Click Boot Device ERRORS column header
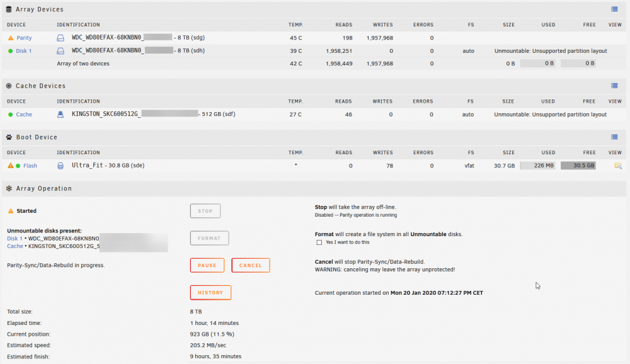 click(x=423, y=152)
